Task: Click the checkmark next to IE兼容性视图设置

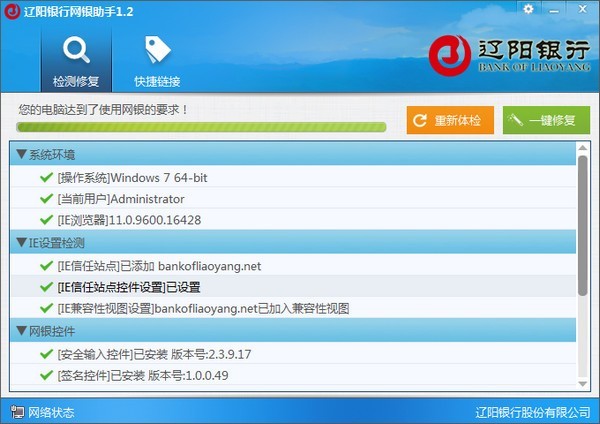Action: pos(46,308)
